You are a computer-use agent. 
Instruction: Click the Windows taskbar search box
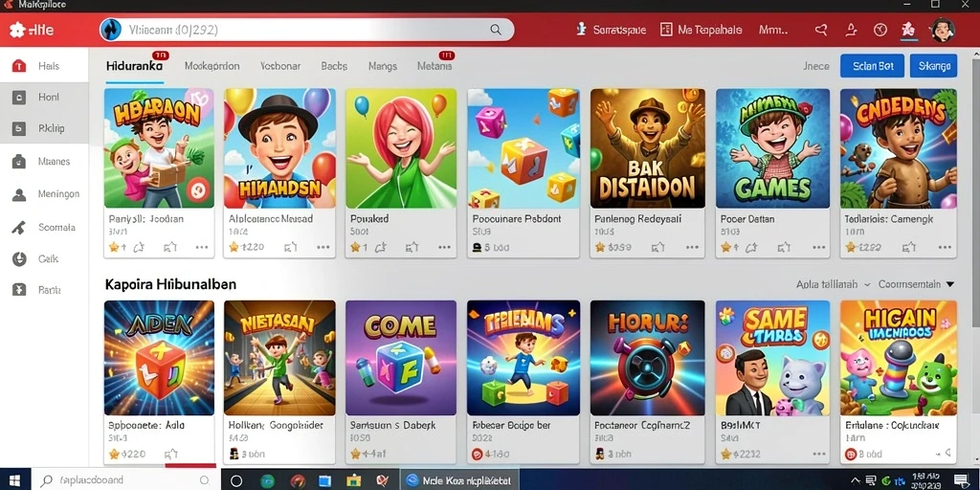[125, 480]
